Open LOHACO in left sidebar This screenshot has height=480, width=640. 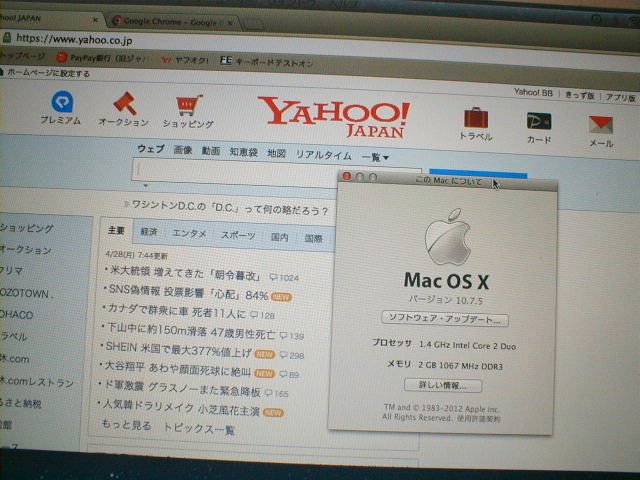coord(16,315)
